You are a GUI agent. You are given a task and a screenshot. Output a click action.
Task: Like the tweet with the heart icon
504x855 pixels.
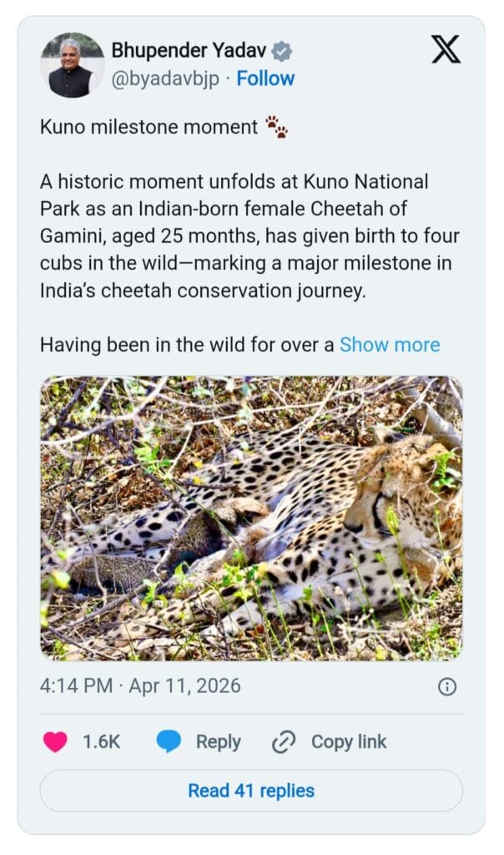point(55,741)
